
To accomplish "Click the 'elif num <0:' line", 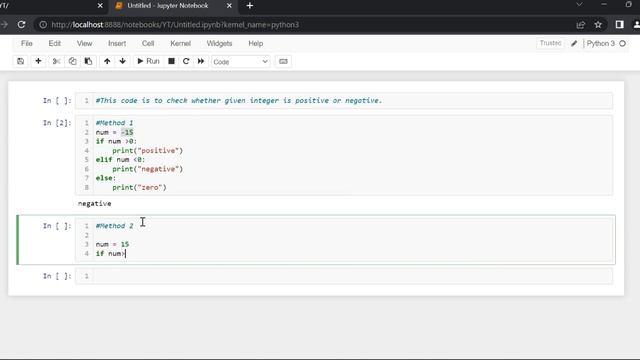I will [120, 160].
